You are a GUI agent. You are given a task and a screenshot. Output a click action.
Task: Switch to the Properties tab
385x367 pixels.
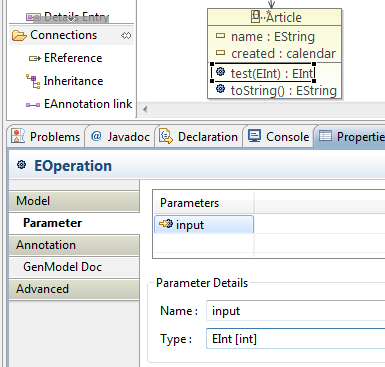[x=351, y=136]
